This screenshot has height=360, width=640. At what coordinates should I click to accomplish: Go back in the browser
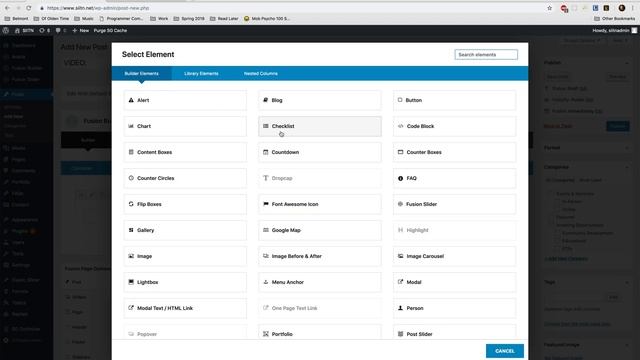tap(7, 8)
